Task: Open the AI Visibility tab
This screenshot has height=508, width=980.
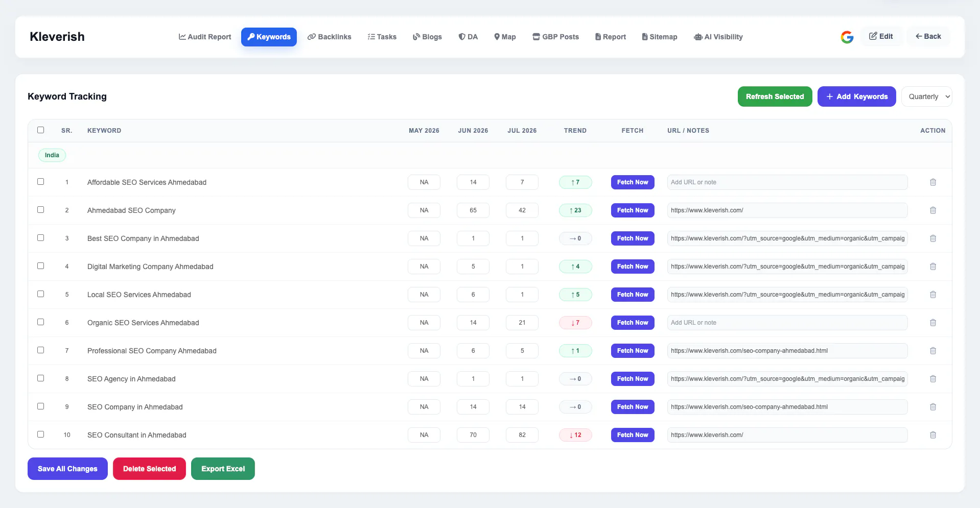Action: point(718,37)
